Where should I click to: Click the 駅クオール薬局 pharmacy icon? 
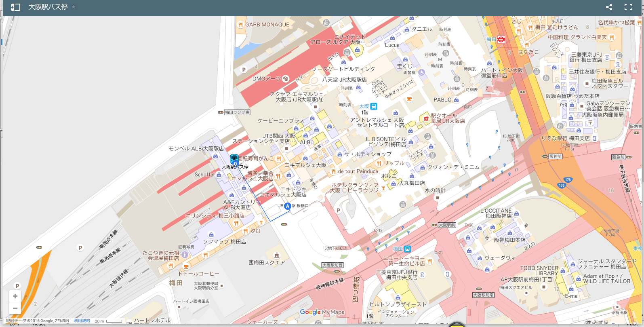(x=426, y=118)
